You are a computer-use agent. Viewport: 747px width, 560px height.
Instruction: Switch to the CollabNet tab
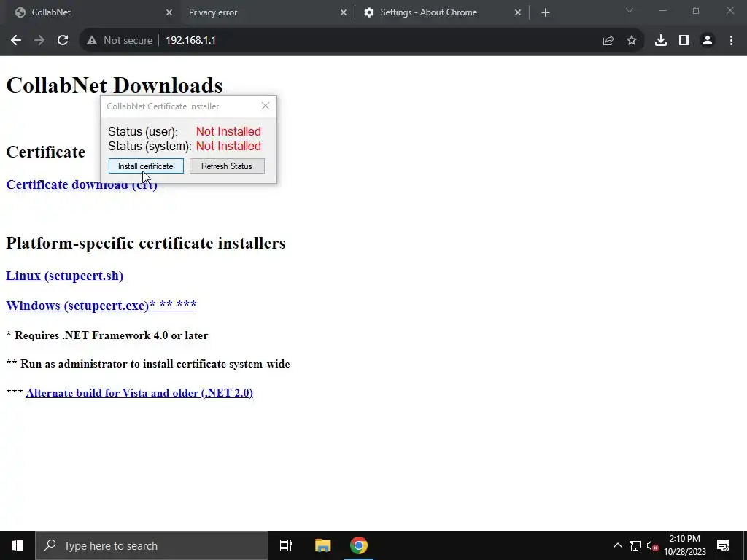click(90, 12)
